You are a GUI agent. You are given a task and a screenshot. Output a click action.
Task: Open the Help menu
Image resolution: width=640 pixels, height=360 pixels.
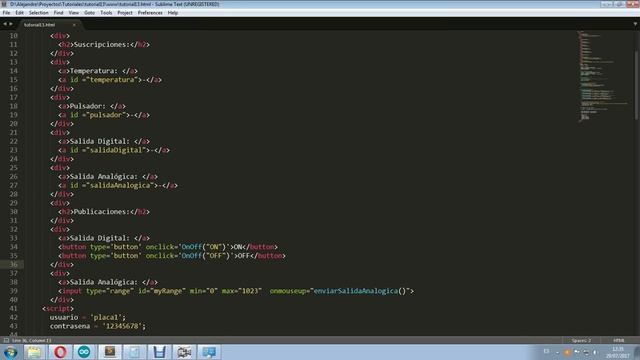coord(173,13)
